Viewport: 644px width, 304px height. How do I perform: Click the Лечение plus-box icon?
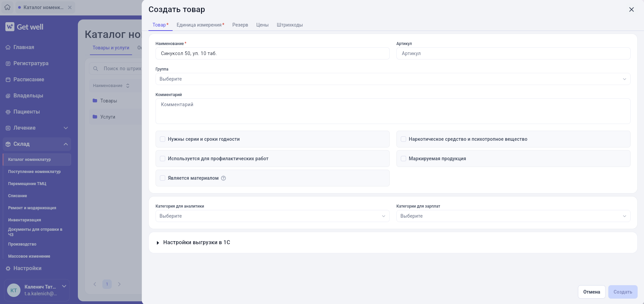(x=8, y=128)
